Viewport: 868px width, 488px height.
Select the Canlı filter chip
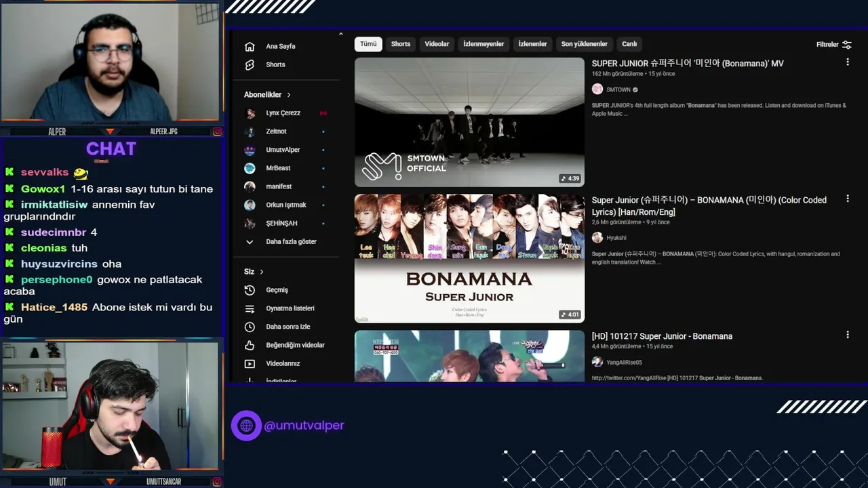(629, 44)
